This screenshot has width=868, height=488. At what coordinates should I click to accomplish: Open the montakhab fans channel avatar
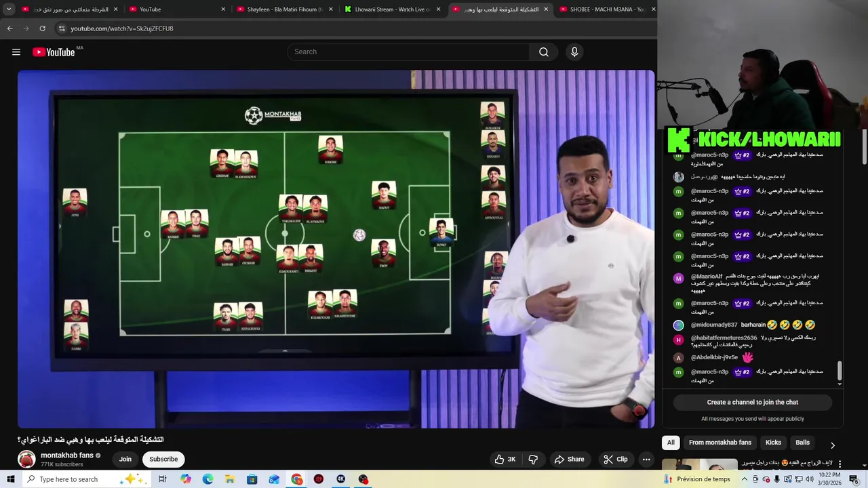(x=26, y=460)
